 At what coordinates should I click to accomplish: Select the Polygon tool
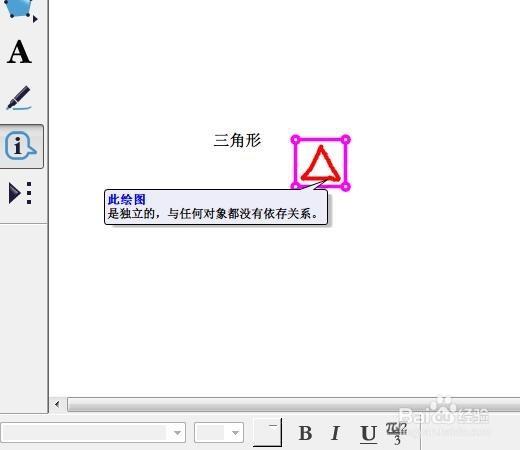click(20, 10)
